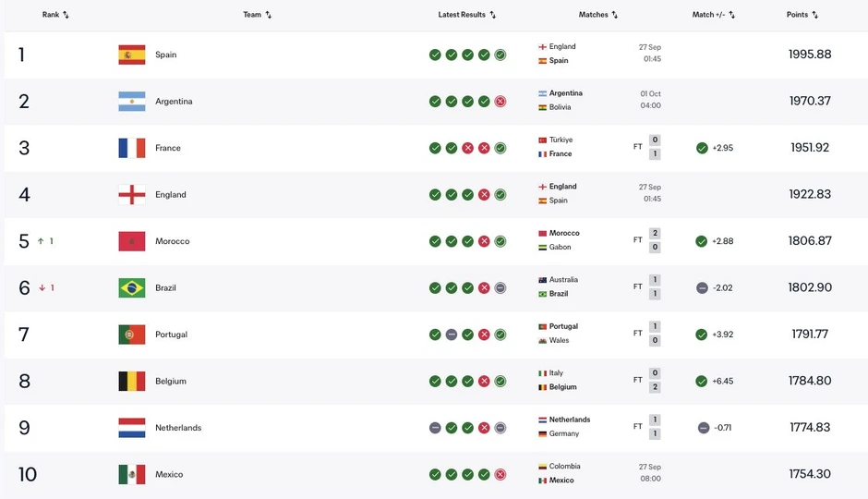Click the Netherlands flag icon
The image size is (868, 499).
pyautogui.click(x=132, y=428)
